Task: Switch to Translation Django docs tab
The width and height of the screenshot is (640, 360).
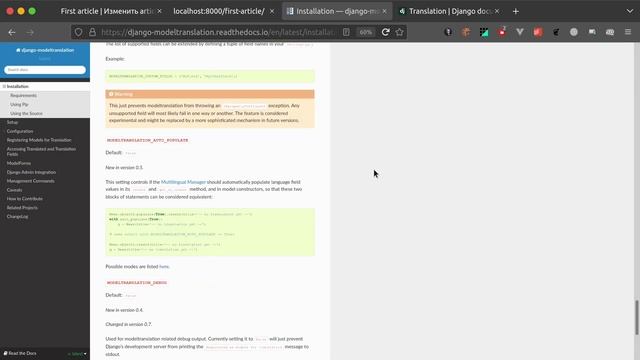Action: tap(451, 11)
